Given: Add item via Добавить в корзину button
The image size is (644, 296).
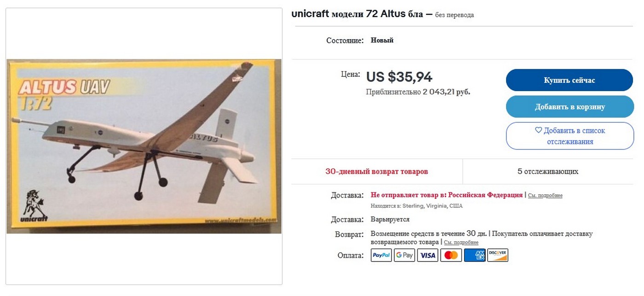Looking at the screenshot, I should (569, 107).
